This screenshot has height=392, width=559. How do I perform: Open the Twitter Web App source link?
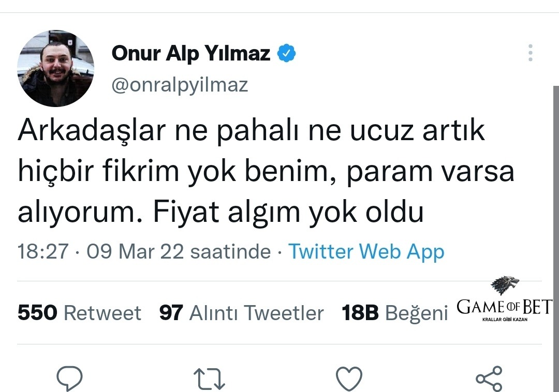pyautogui.click(x=366, y=252)
